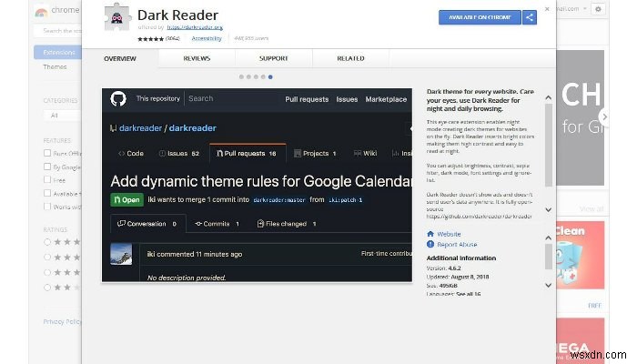Check the Free feature checkbox

(47, 179)
